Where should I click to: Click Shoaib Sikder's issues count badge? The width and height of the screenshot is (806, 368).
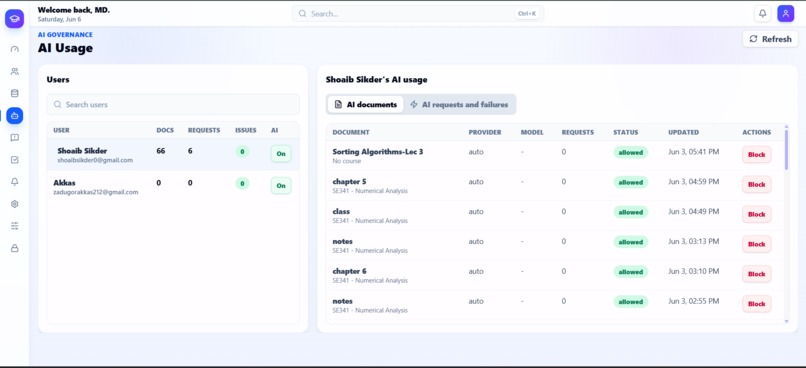pyautogui.click(x=242, y=152)
